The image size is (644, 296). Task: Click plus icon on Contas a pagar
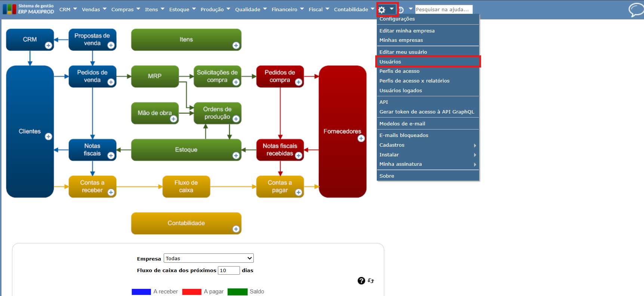[x=298, y=192]
